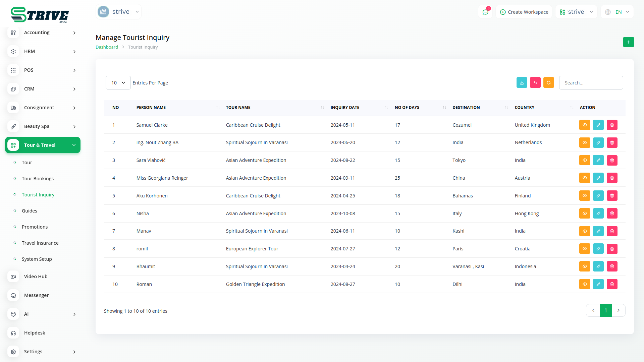The image size is (644, 362).
Task: View Bhaumit's inquiry via eye icon
Action: coord(584,266)
